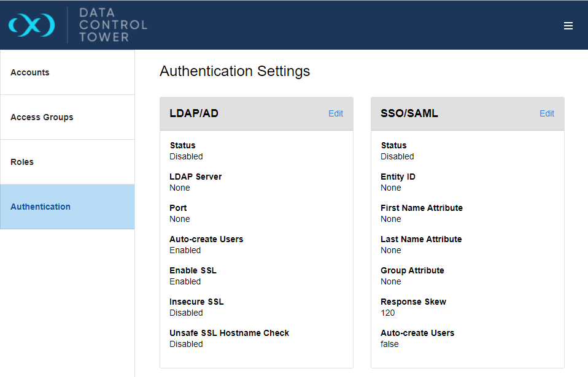Click the Response Skew value 120
The width and height of the screenshot is (588, 377).
click(x=388, y=313)
